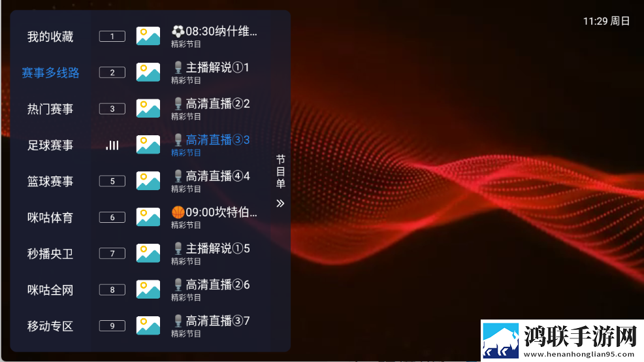This screenshot has width=644, height=362.
Task: Click thumbnail of 高清直播④4 channel
Action: [x=148, y=181]
